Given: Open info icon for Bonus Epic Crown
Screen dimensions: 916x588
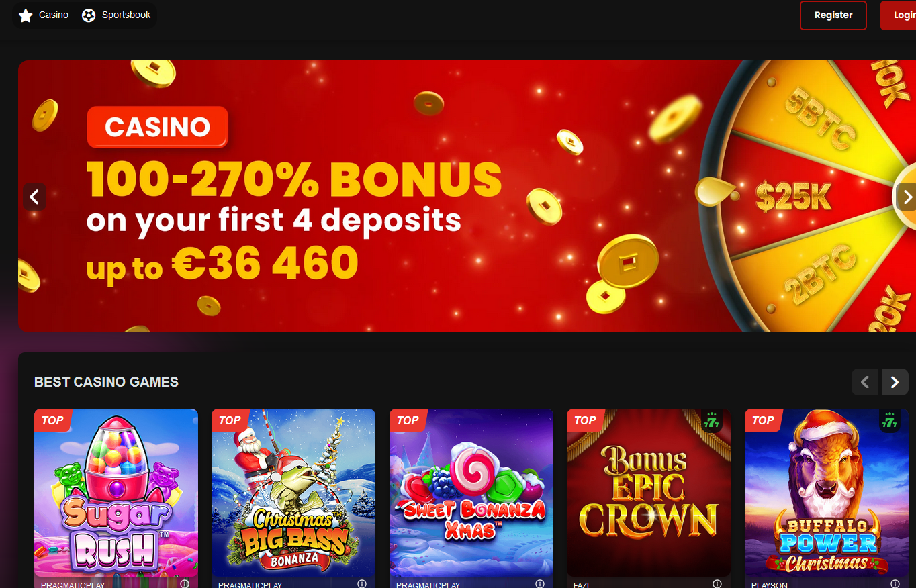Looking at the screenshot, I should (717, 584).
